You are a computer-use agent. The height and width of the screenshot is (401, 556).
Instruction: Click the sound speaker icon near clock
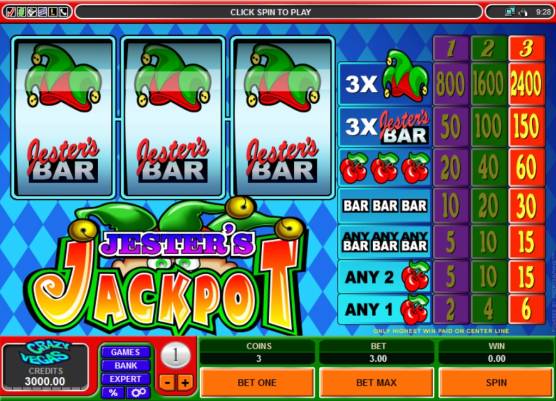pos(523,12)
